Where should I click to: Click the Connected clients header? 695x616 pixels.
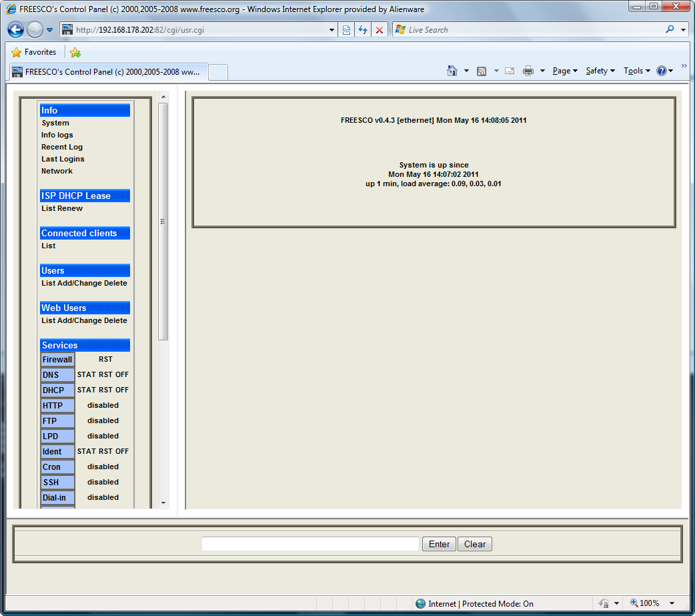(x=85, y=234)
